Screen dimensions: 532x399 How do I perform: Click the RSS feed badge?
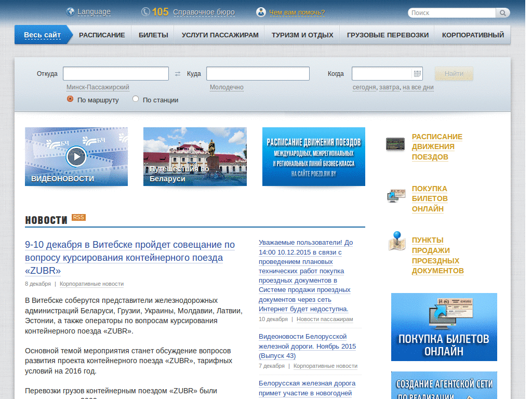pos(79,218)
